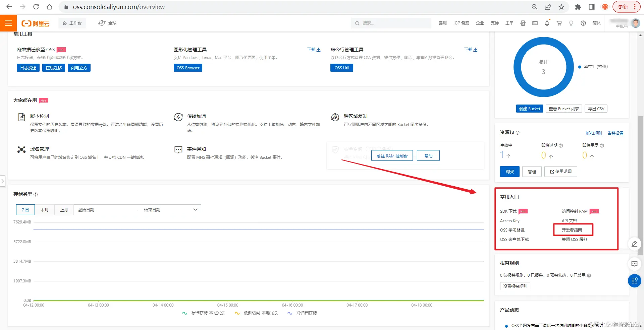Image resolution: width=644 pixels, height=330 pixels.
Task: Open the Access Key link
Action: click(510, 221)
